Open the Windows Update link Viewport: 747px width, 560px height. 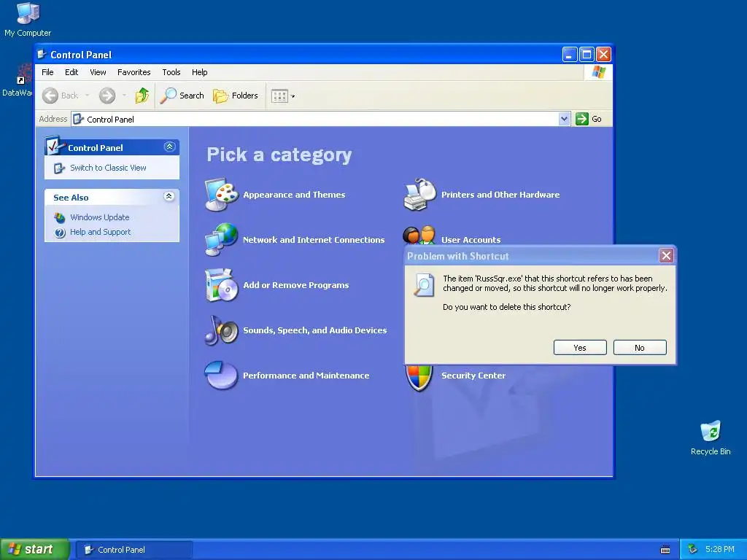click(x=99, y=217)
